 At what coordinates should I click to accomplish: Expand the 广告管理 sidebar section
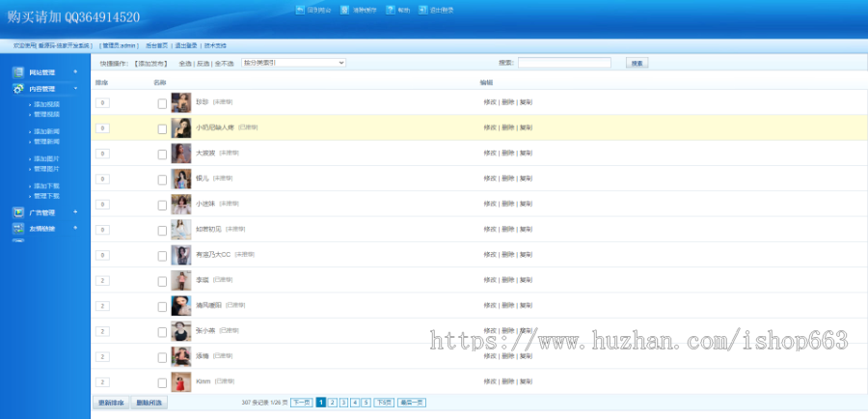(x=75, y=212)
